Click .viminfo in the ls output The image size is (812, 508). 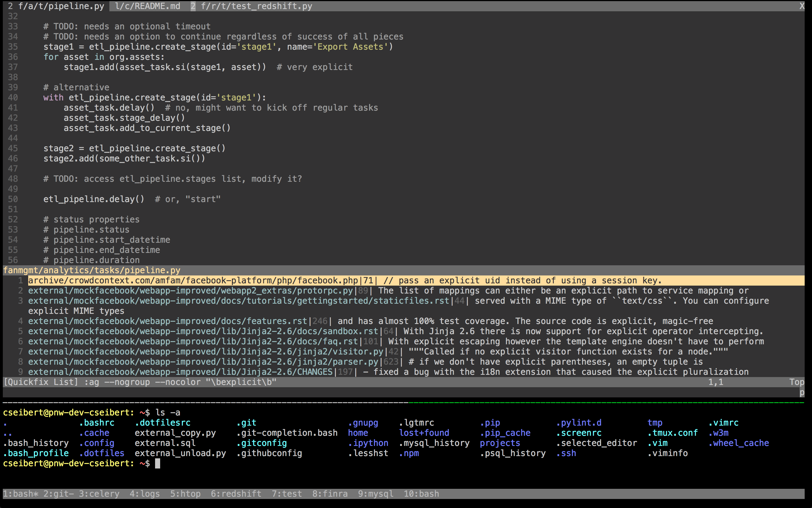point(667,453)
